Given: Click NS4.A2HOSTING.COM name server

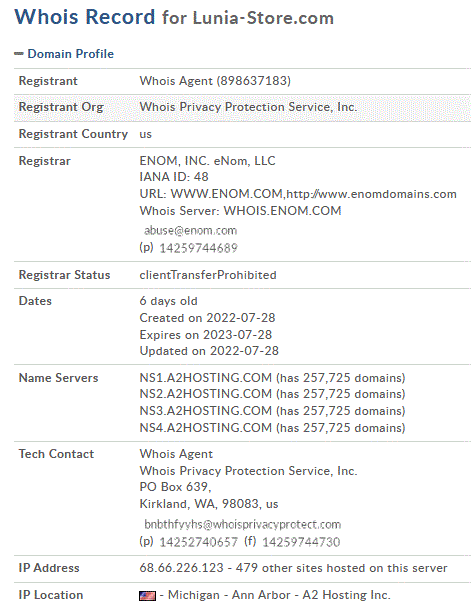Looking at the screenshot, I should (206, 428).
